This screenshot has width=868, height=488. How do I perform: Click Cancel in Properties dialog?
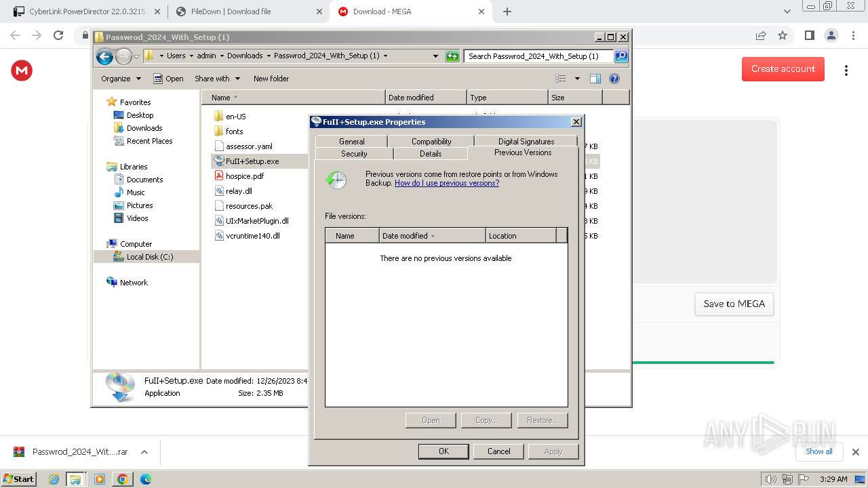pyautogui.click(x=498, y=451)
